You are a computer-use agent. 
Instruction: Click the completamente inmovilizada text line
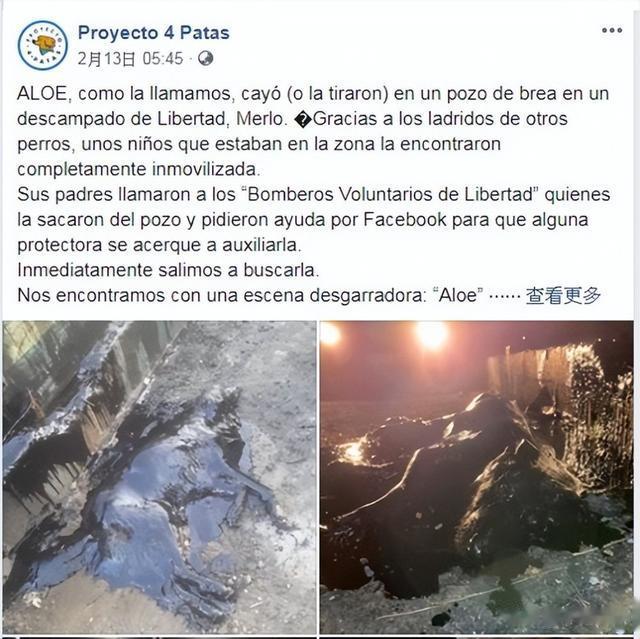139,169
